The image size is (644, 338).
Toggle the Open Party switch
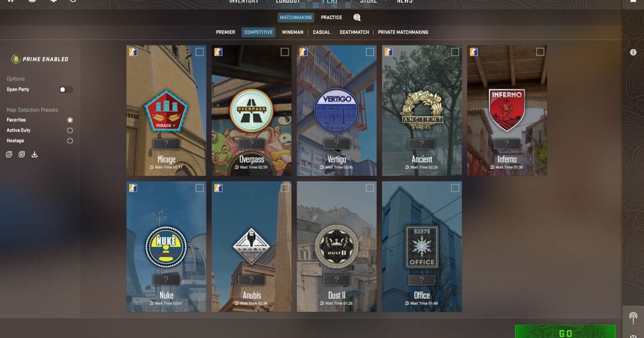click(x=66, y=89)
